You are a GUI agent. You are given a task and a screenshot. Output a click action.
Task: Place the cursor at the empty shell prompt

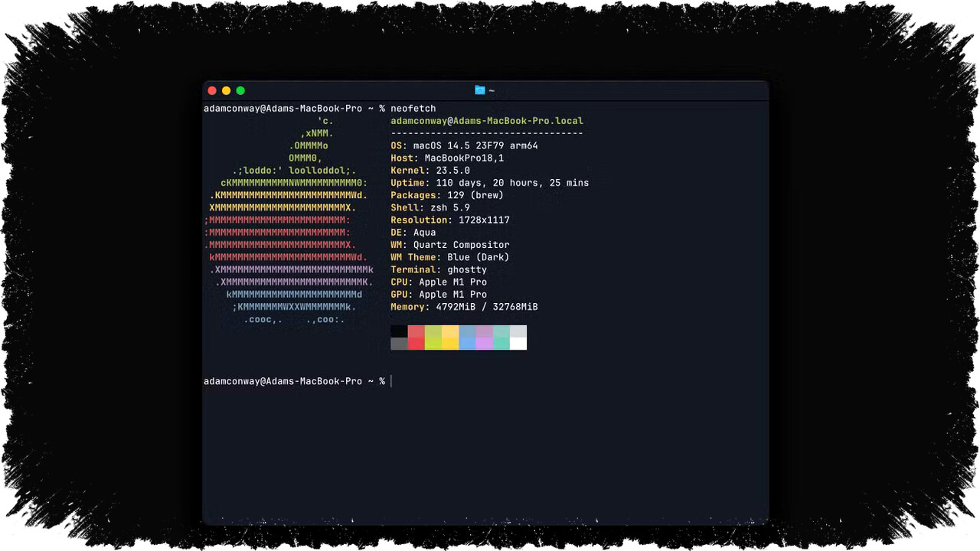(x=392, y=380)
